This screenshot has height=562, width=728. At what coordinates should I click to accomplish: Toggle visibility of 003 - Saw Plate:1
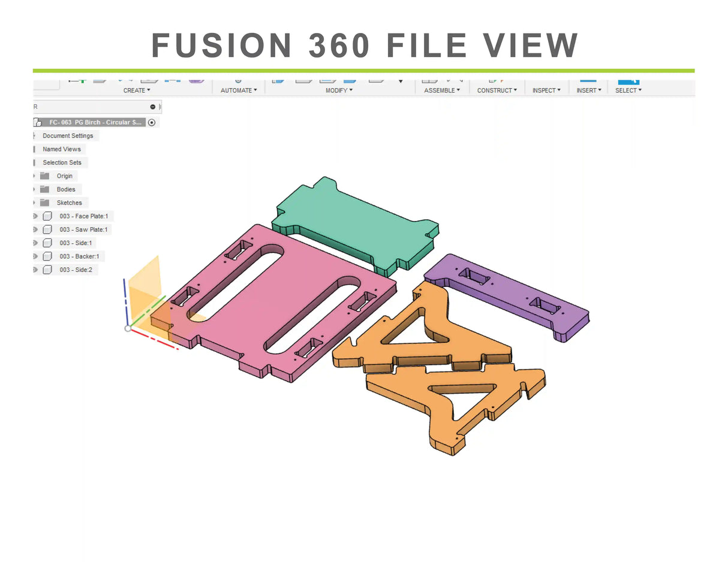tap(35, 229)
